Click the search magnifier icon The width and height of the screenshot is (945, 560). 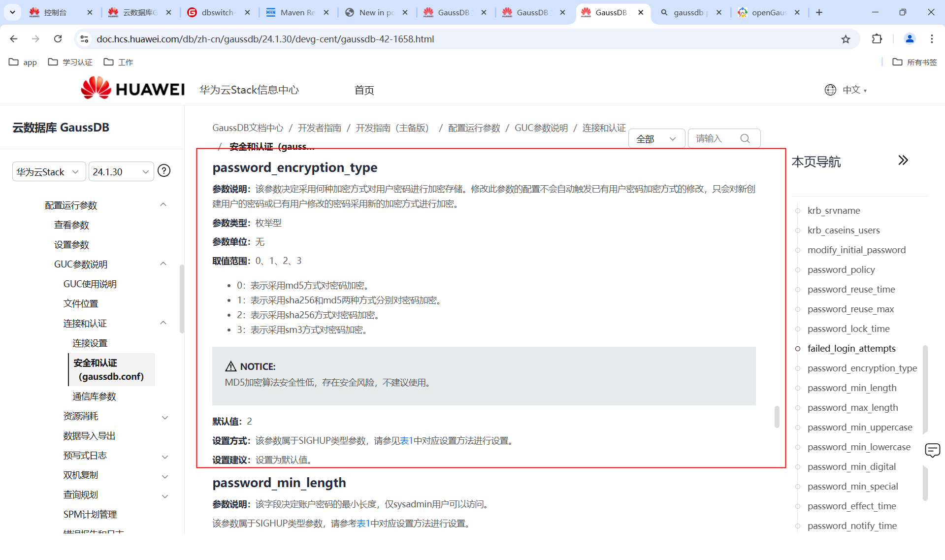coord(745,138)
